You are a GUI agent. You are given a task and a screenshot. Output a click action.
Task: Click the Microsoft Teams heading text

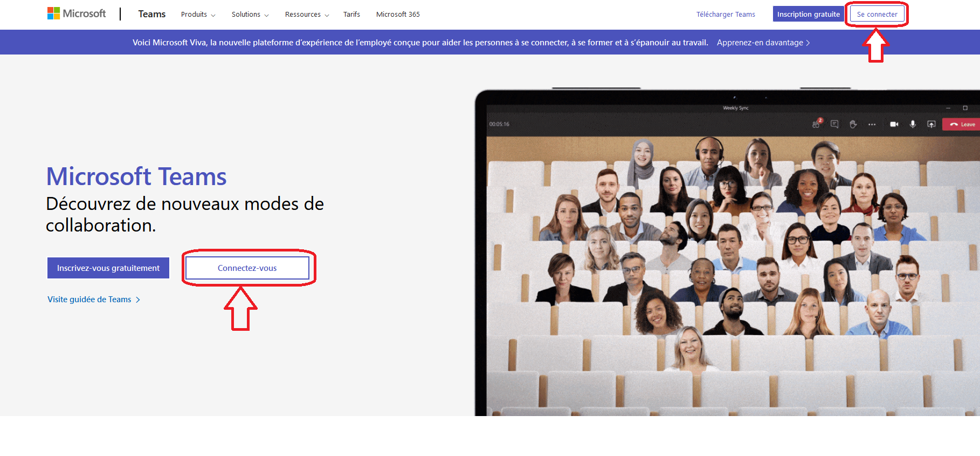coord(136,176)
